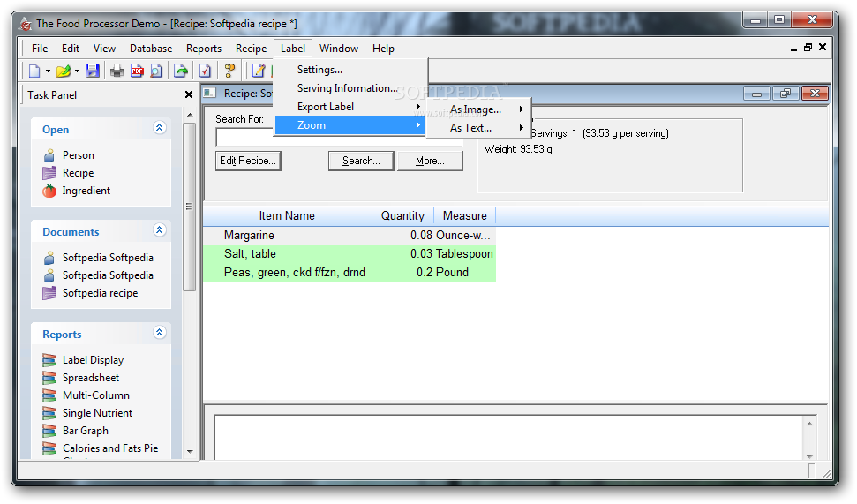Select the Margarine row
Screen dimensions: 857x504
(x=350, y=236)
